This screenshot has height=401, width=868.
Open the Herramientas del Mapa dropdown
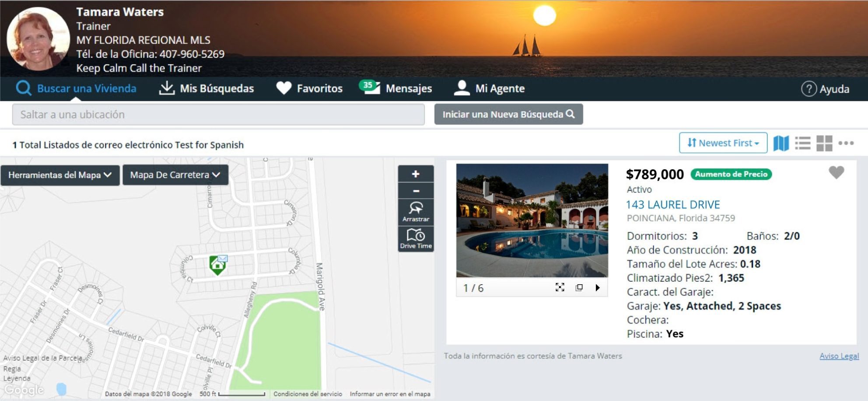(x=60, y=175)
